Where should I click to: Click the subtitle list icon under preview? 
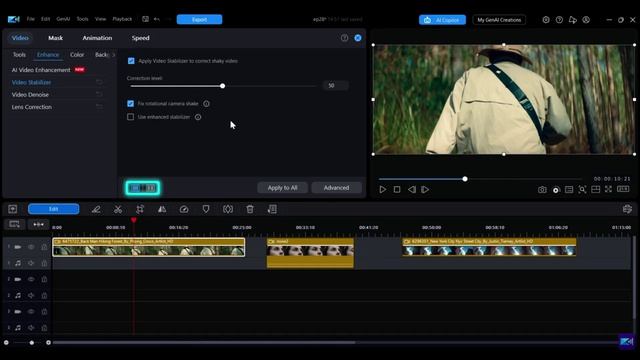pos(569,190)
